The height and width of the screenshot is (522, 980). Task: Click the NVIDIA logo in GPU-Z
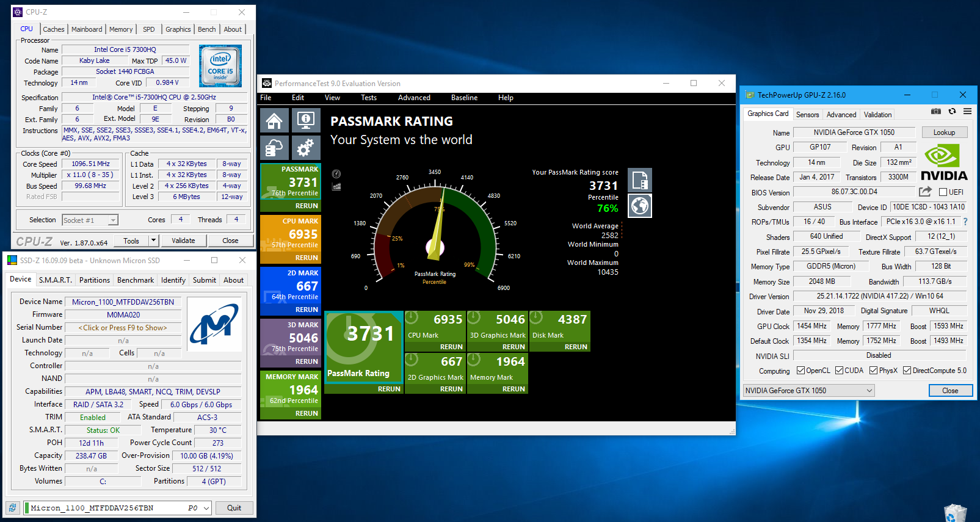point(944,163)
